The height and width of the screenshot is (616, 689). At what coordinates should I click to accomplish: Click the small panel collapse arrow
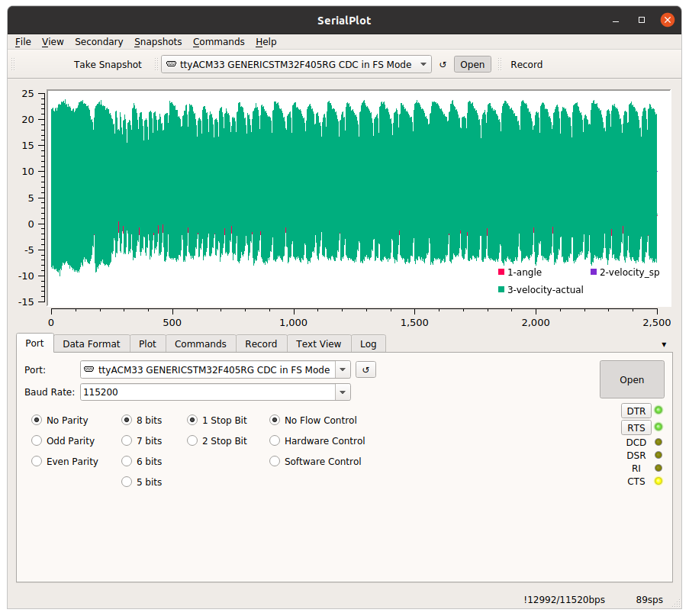tap(663, 345)
